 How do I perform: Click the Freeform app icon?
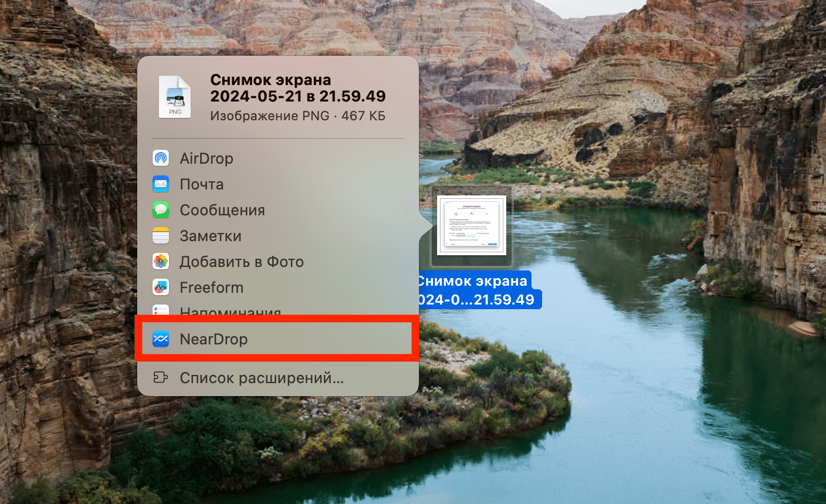(x=161, y=287)
